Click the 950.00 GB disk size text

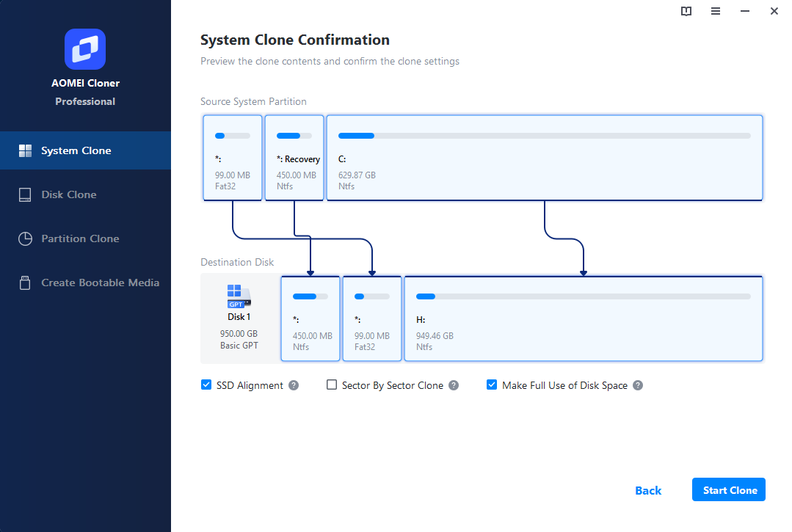pyautogui.click(x=239, y=334)
